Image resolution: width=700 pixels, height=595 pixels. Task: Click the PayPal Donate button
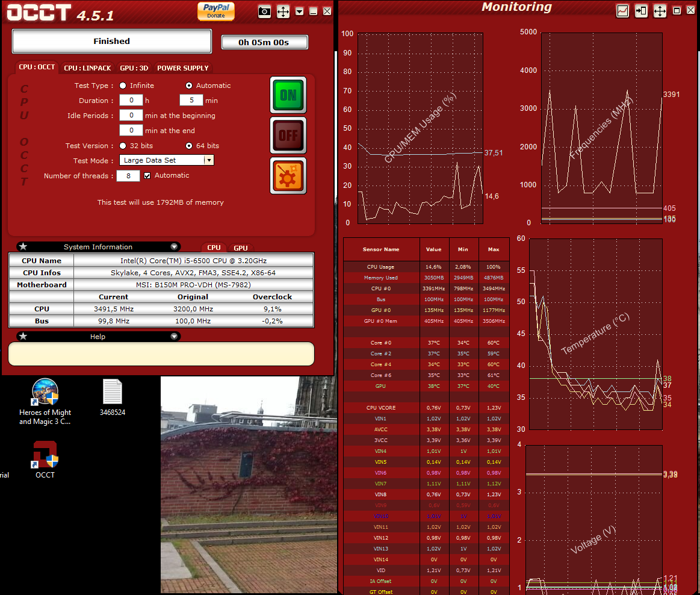coord(215,11)
